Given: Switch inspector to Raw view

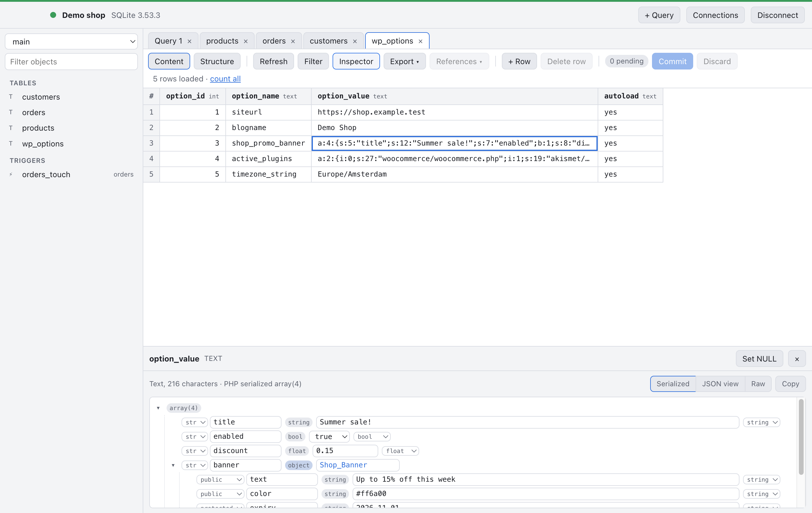Looking at the screenshot, I should (x=758, y=384).
